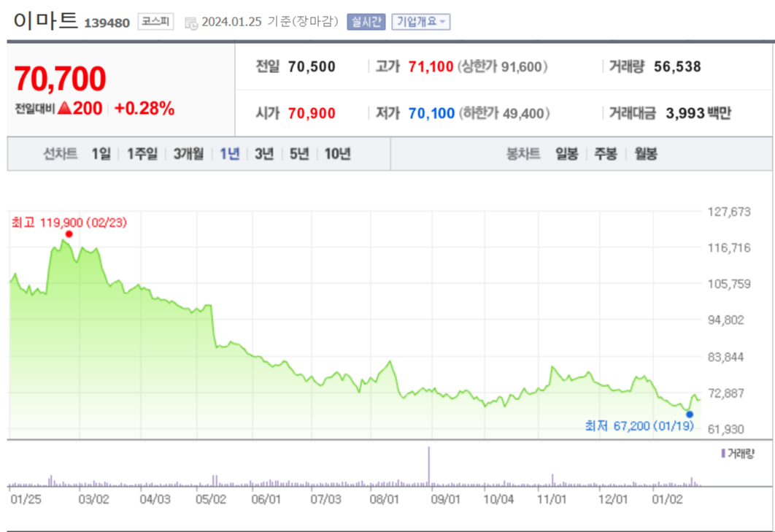
Task: Click the x-axis date 01/25
Action: tap(26, 499)
